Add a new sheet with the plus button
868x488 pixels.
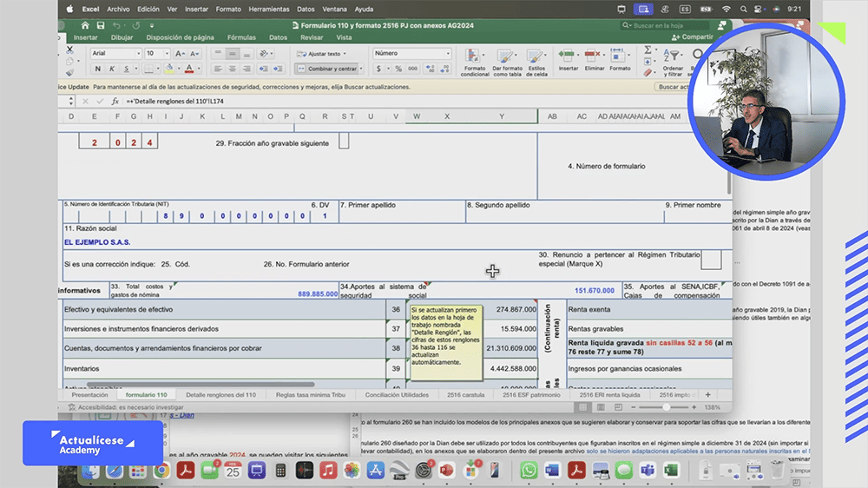click(707, 395)
